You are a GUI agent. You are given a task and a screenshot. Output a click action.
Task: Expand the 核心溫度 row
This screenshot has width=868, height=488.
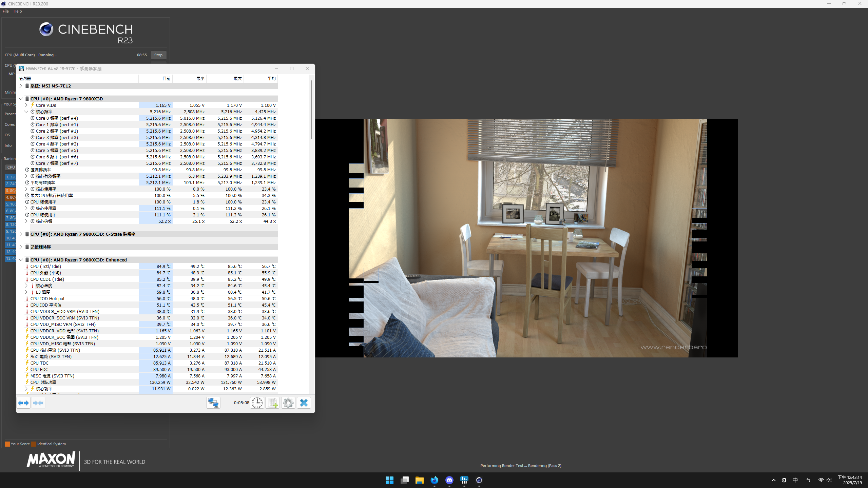pos(26,286)
